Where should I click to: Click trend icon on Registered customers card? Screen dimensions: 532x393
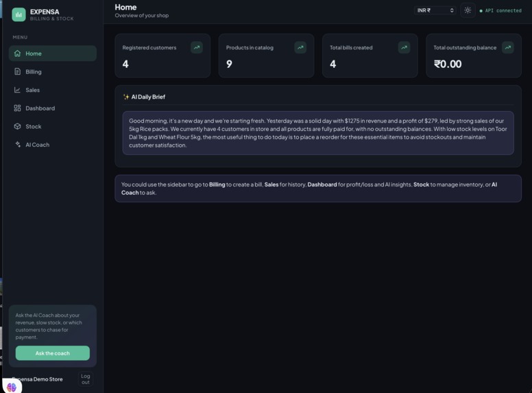pyautogui.click(x=197, y=47)
